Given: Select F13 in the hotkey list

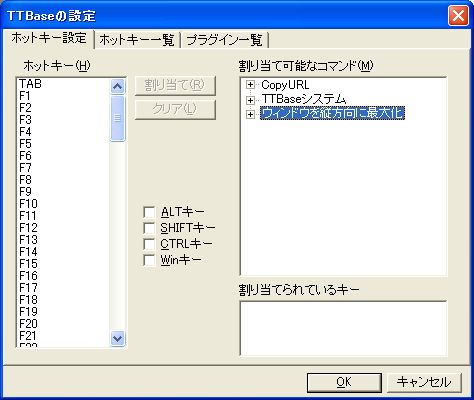Looking at the screenshot, I should [x=63, y=240].
